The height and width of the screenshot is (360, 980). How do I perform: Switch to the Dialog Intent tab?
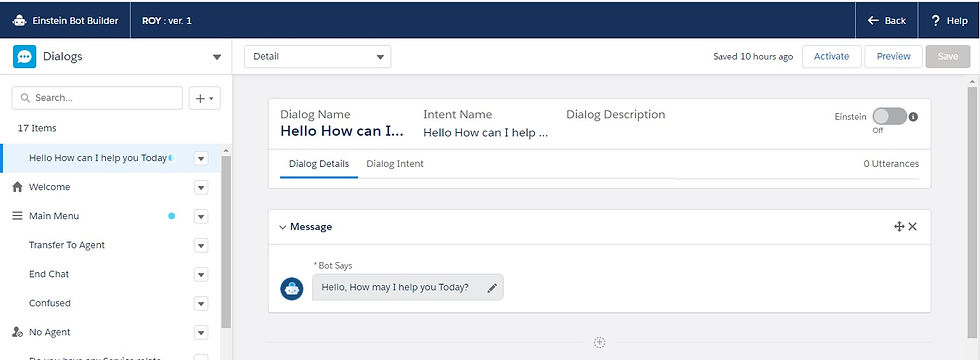pyautogui.click(x=395, y=164)
